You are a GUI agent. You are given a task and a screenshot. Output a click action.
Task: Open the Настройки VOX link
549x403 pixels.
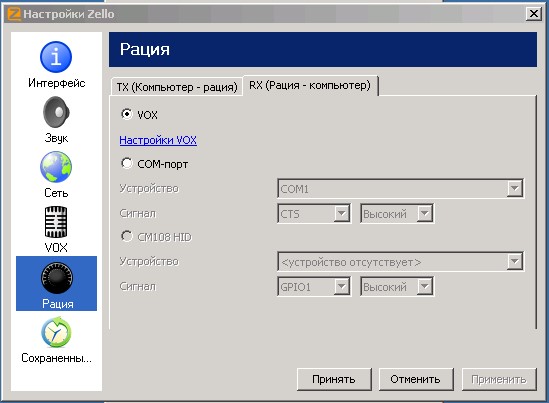(x=158, y=140)
